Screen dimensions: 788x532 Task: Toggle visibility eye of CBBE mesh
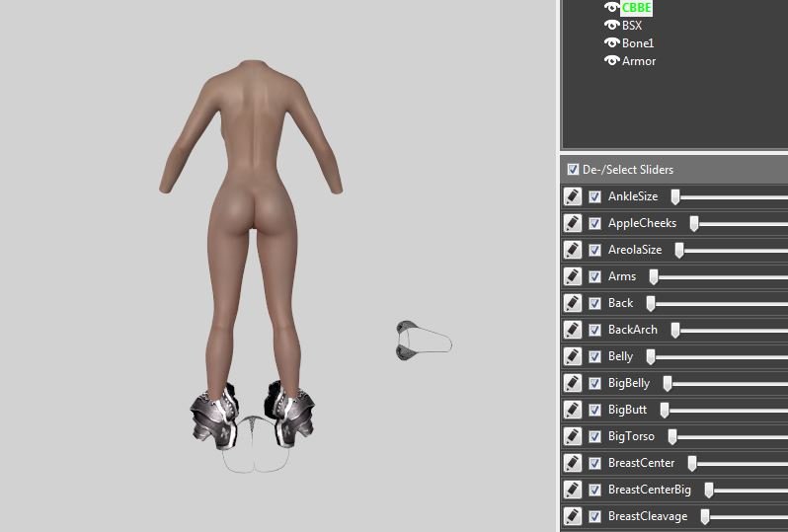611,7
